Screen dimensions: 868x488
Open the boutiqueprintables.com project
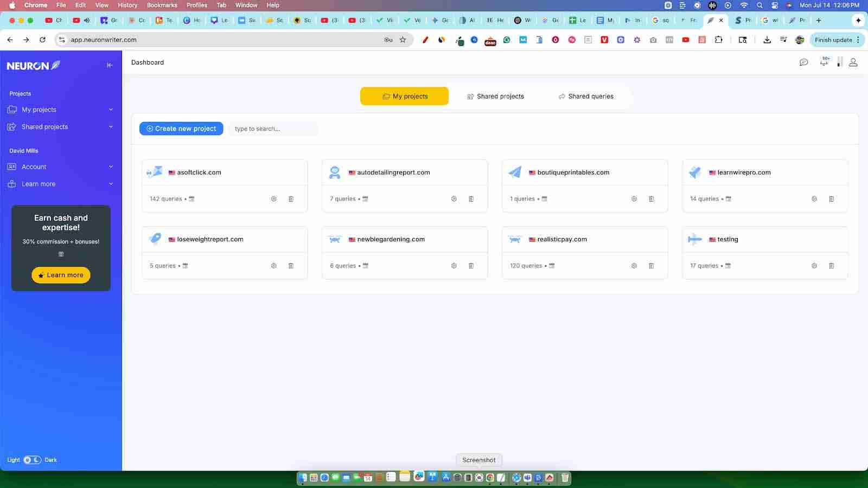[573, 172]
